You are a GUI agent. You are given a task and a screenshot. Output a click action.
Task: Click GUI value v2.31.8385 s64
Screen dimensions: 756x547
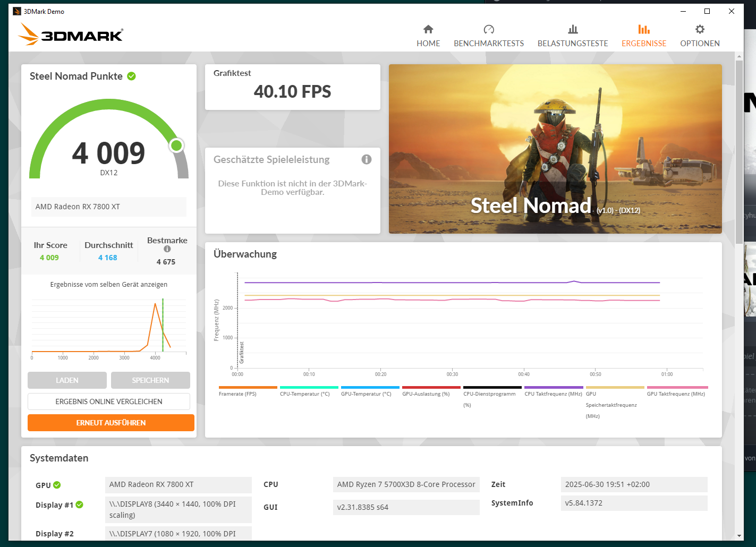coord(406,507)
